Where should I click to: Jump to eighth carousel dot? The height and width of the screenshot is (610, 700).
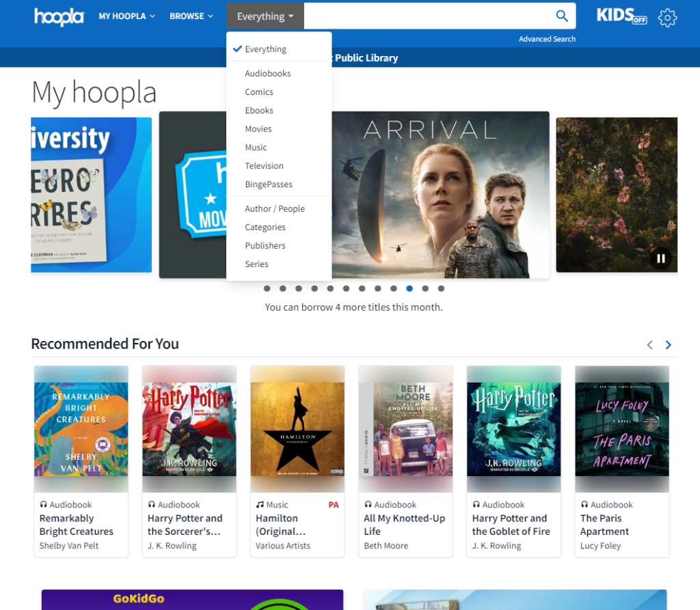(377, 289)
